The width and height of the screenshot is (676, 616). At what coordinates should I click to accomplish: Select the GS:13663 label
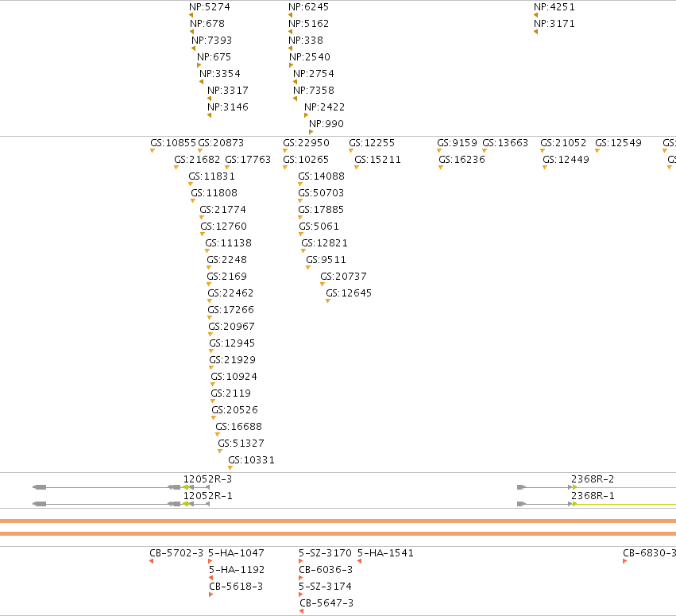tap(505, 143)
